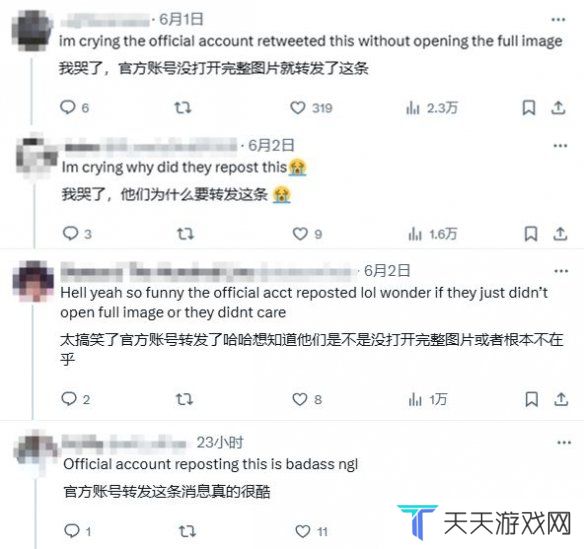Like the 'badass ngl' tweet with 11 likes
The width and height of the screenshot is (584, 549).
coord(302,531)
